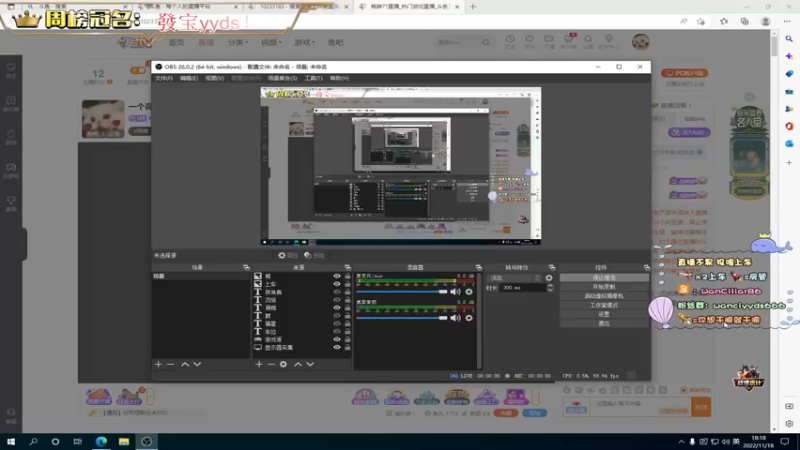Remove the selected scene with minus icon
Image resolution: width=800 pixels, height=450 pixels.
pyautogui.click(x=170, y=364)
